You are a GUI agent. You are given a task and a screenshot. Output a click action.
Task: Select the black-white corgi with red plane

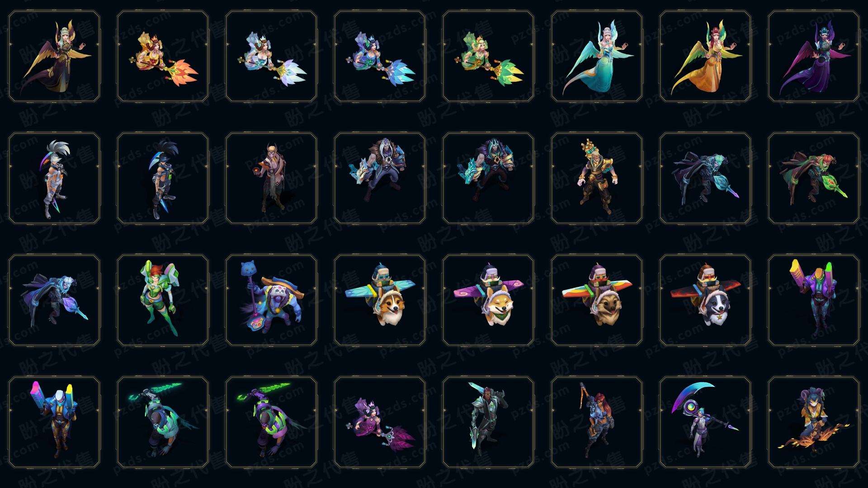point(705,300)
